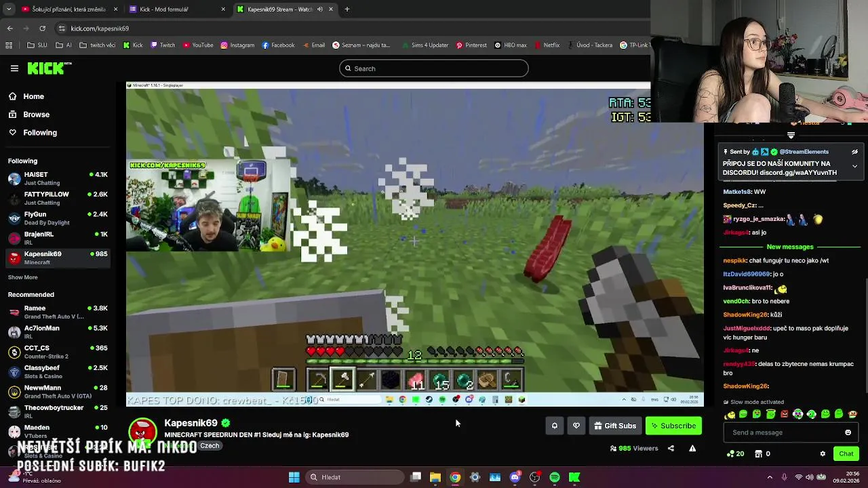This screenshot has width=868, height=488.
Task: Open Maeden VTubers channel
Action: [x=58, y=431]
